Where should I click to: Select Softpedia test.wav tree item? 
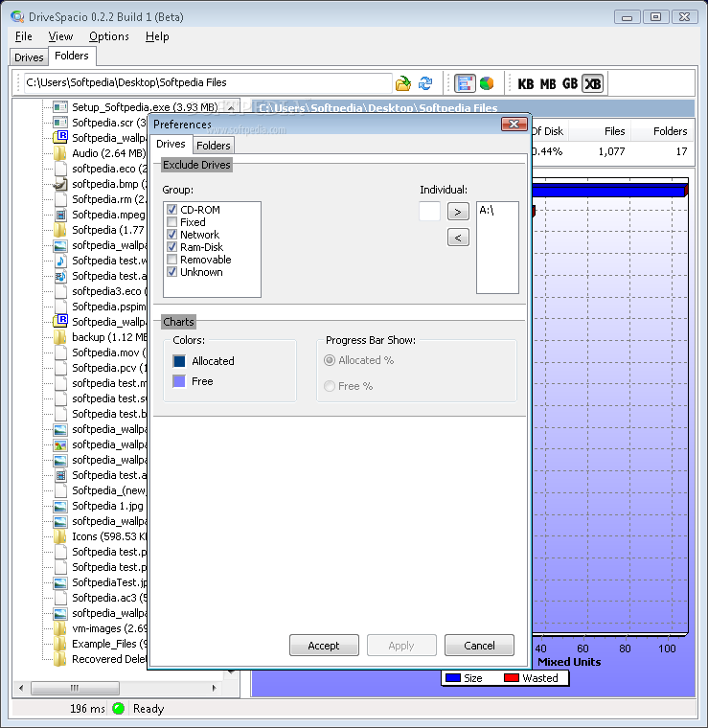pyautogui.click(x=109, y=261)
